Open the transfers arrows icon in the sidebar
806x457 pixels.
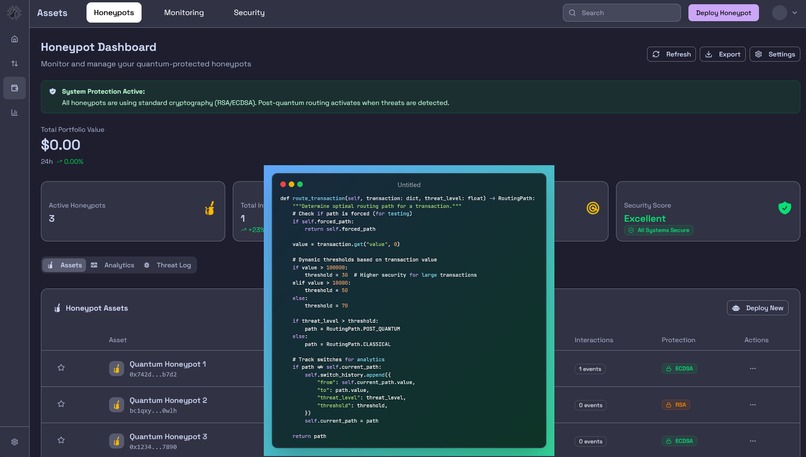click(x=14, y=63)
